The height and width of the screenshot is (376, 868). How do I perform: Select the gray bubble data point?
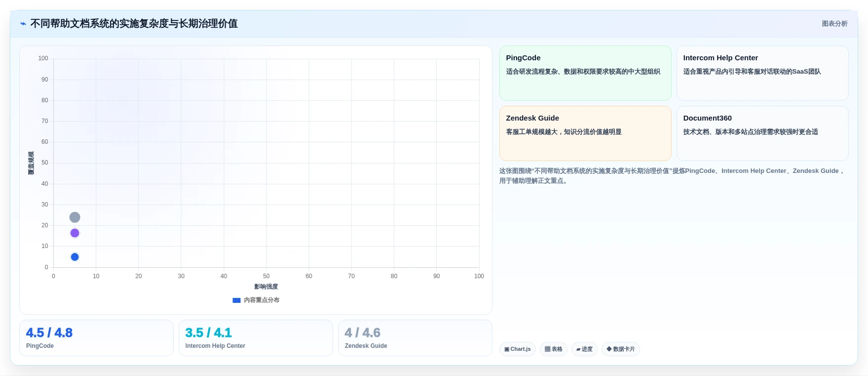pos(75,217)
